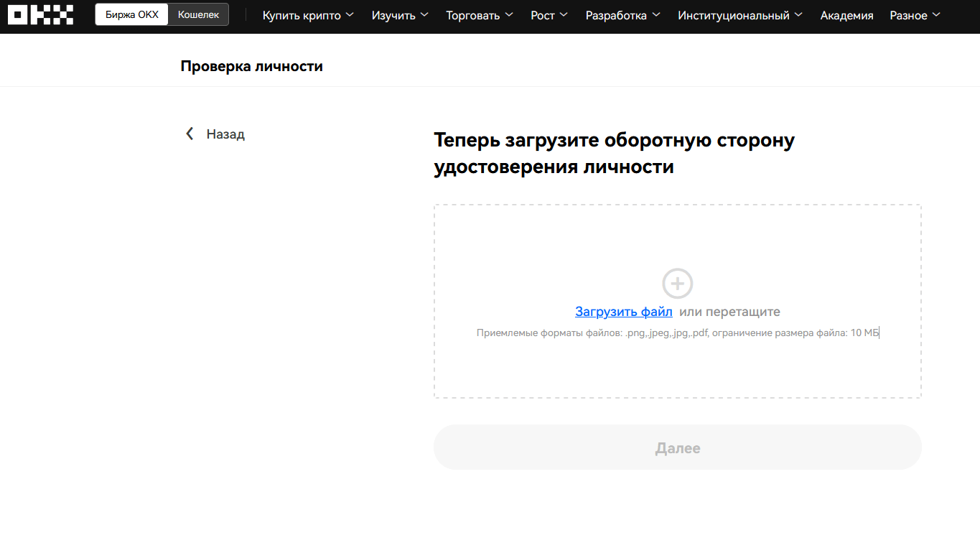Select the Разработка menu label

pyautogui.click(x=616, y=15)
